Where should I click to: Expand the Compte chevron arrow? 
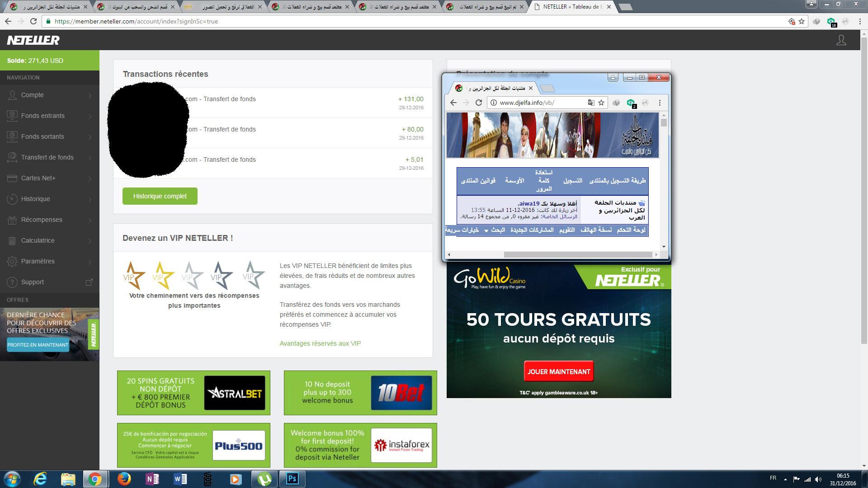(x=90, y=95)
